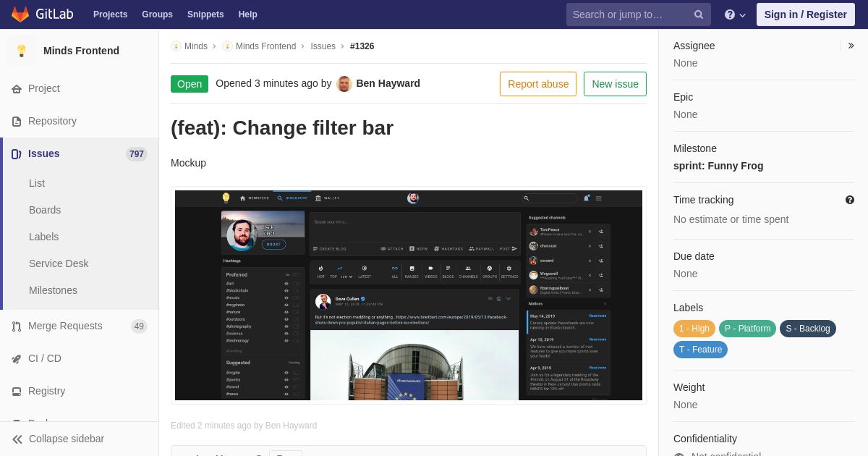Open the help question-mark menu

(735, 14)
